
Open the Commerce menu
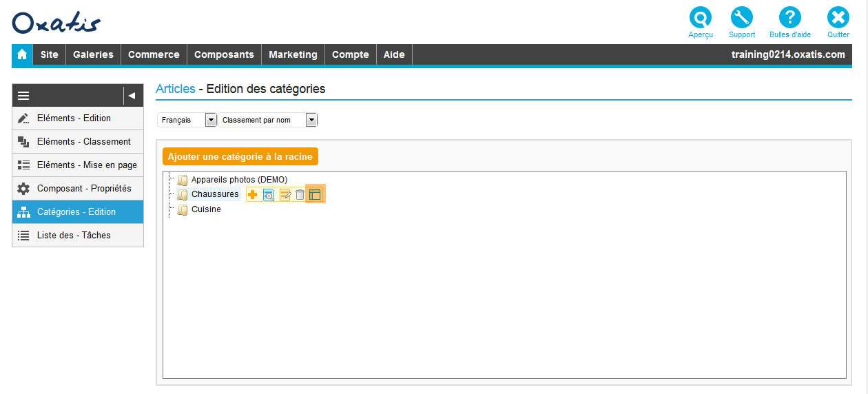click(x=154, y=54)
